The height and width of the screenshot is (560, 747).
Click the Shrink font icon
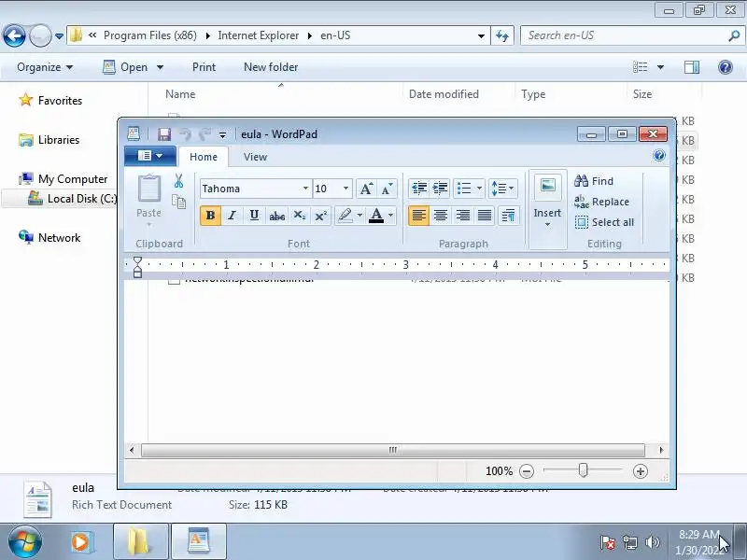coord(387,189)
